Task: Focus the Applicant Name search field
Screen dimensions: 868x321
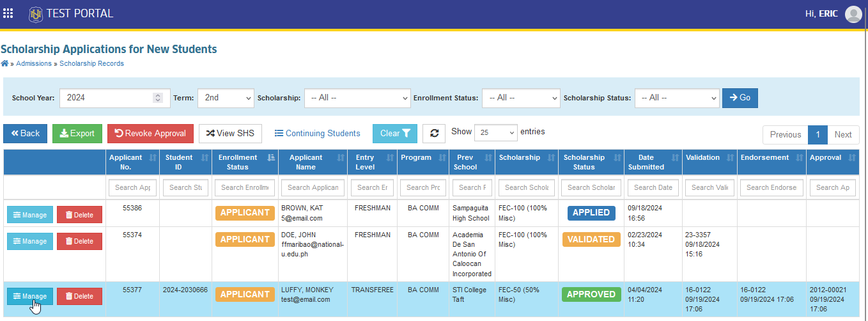Action: pos(313,187)
